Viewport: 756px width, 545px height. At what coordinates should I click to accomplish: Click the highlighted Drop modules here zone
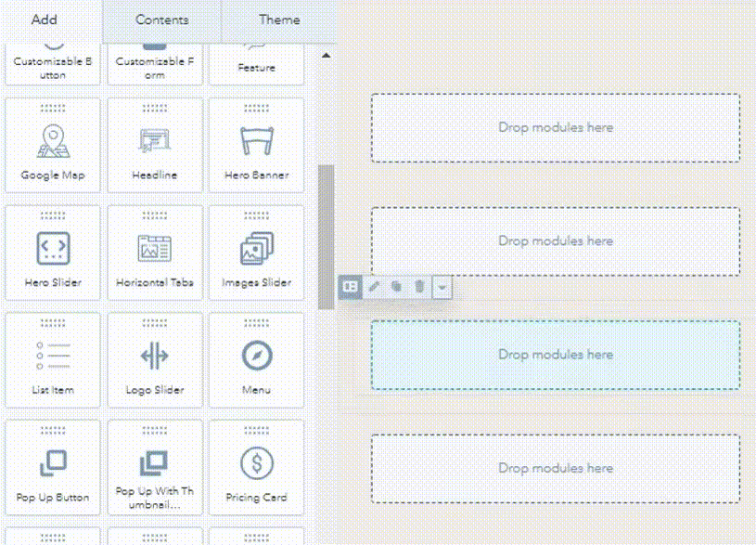click(x=556, y=355)
